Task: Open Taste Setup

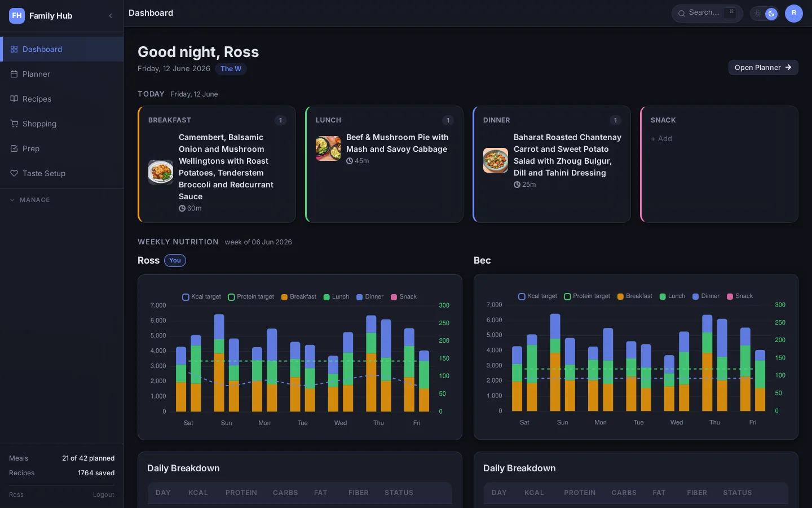Action: pyautogui.click(x=62, y=173)
